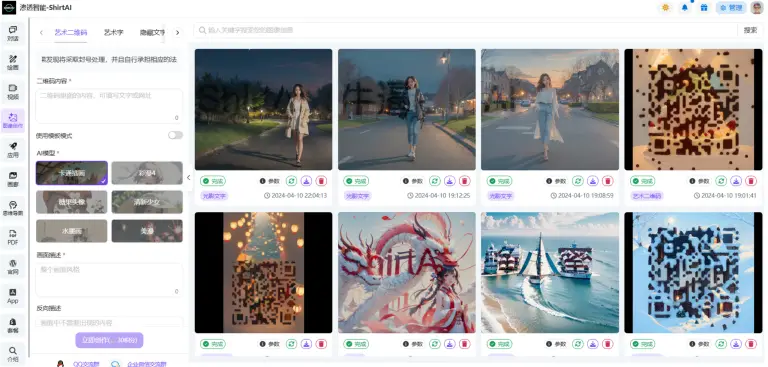The height and width of the screenshot is (367, 768).
Task: Open the night park woman thumbnail
Action: click(x=264, y=109)
